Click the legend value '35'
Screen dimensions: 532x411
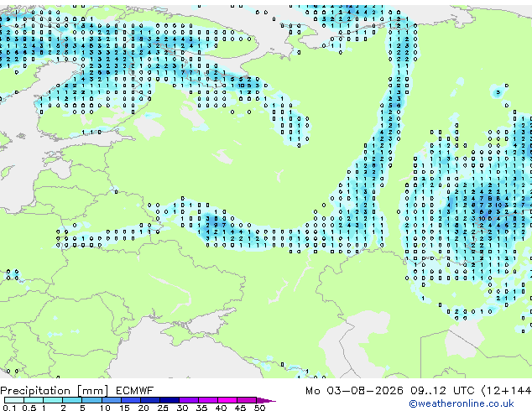pos(201,408)
